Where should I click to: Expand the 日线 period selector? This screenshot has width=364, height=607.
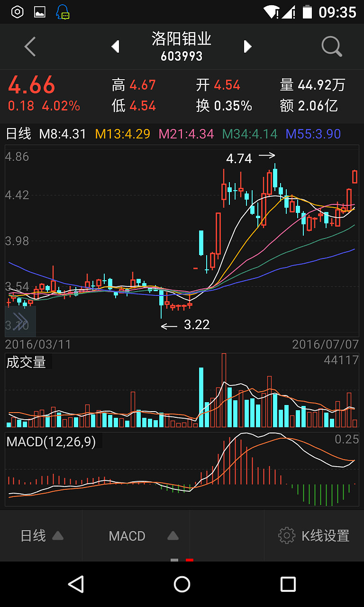42,536
